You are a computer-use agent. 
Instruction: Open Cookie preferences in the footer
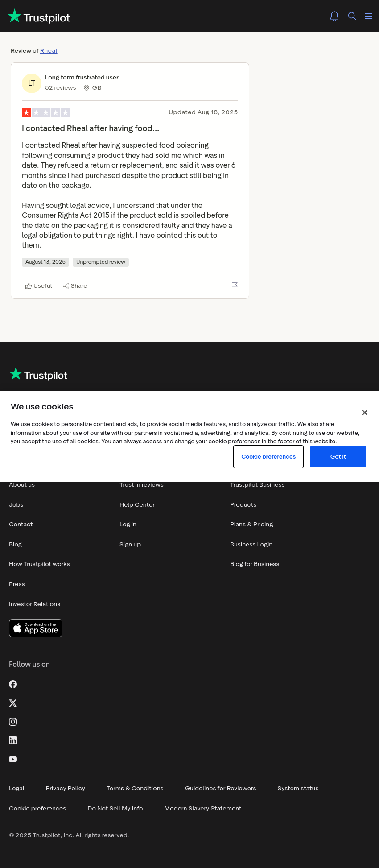point(37,809)
